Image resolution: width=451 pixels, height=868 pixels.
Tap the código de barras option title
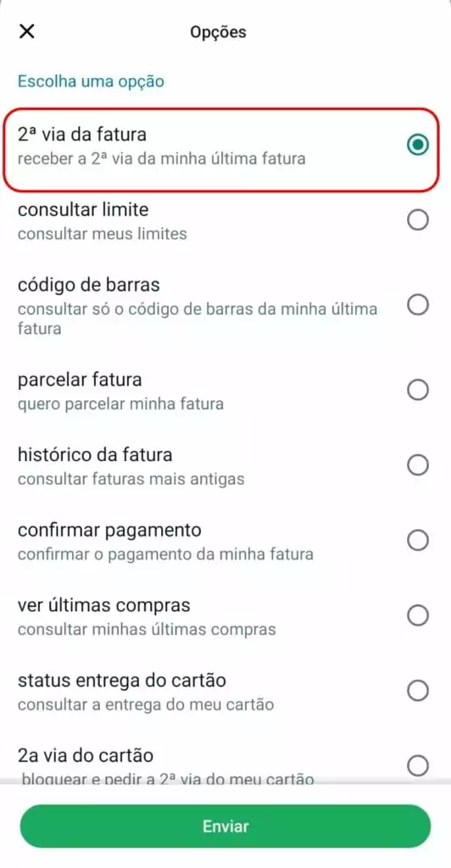coord(88,285)
